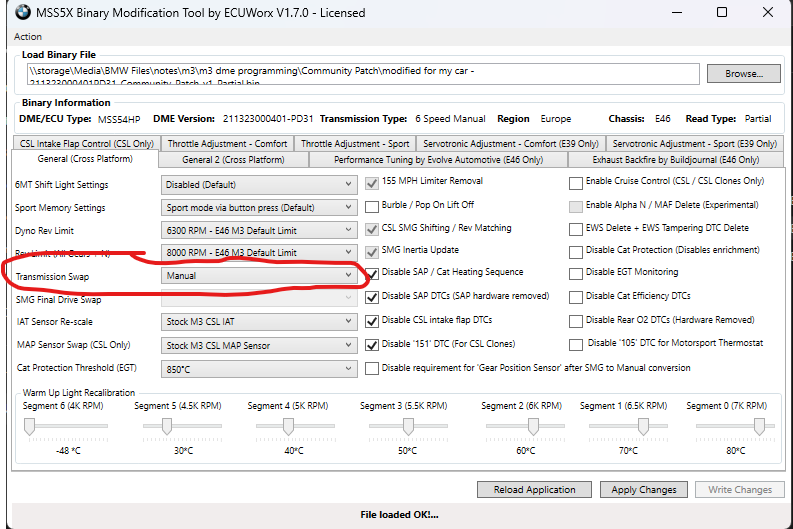Check Disable EGT Monitoring checkbox
793x529 pixels.
coord(576,274)
